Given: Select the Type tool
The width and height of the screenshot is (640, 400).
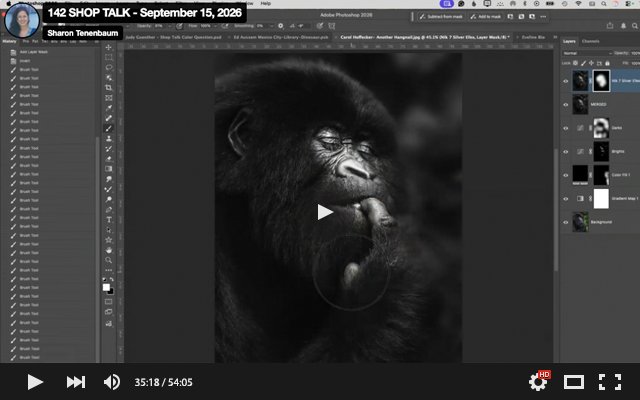Looking at the screenshot, I should click(109, 220).
